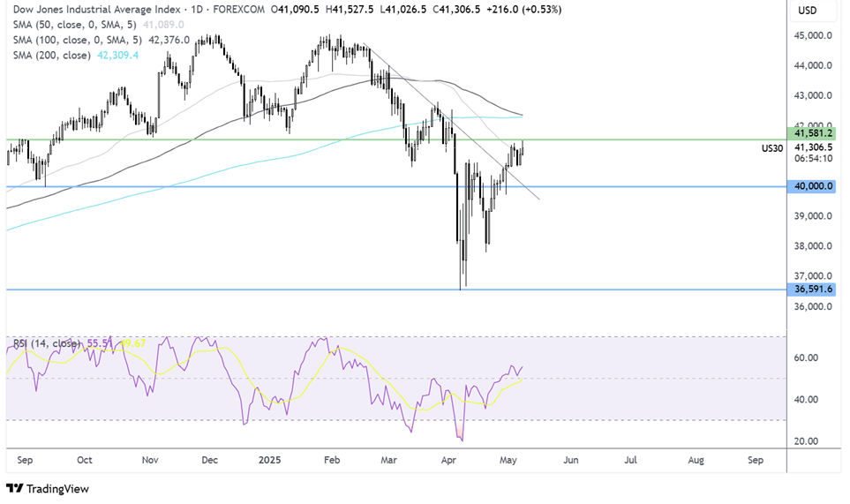Click the countdown timer 06:54:10

coord(813,158)
